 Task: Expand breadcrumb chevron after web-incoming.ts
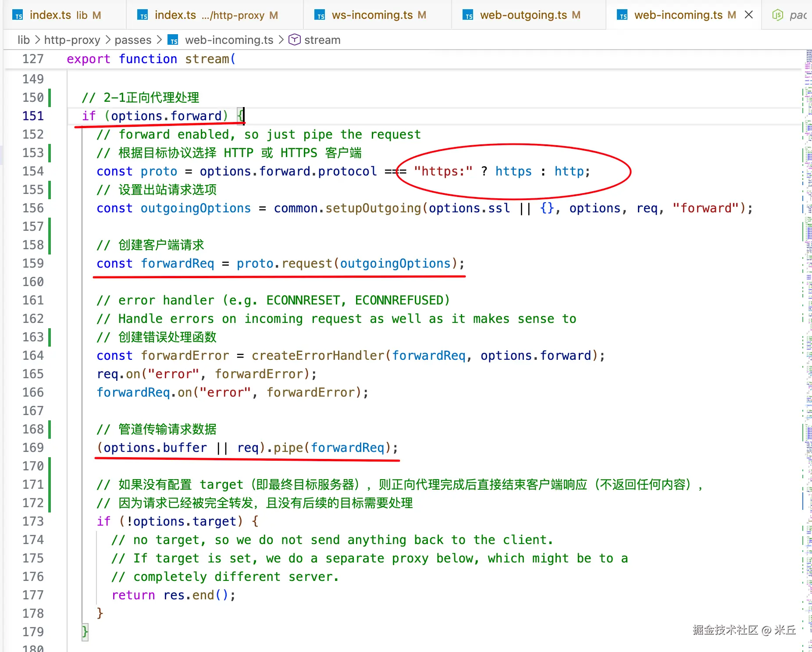281,40
